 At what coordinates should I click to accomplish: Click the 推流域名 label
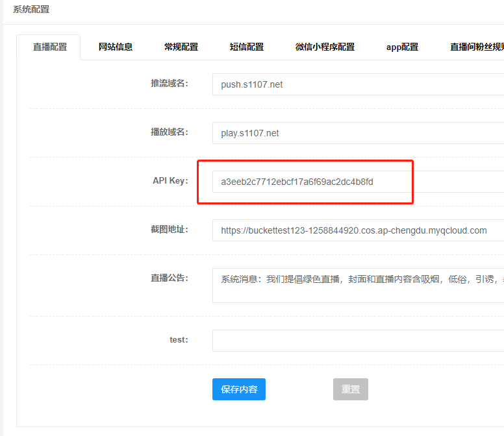pos(170,84)
